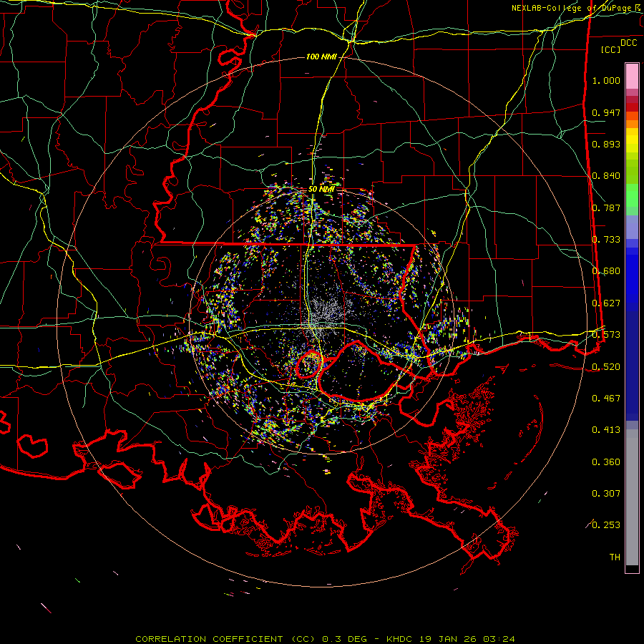Click the 0.893 scale value
The width and height of the screenshot is (644, 644).
point(606,144)
